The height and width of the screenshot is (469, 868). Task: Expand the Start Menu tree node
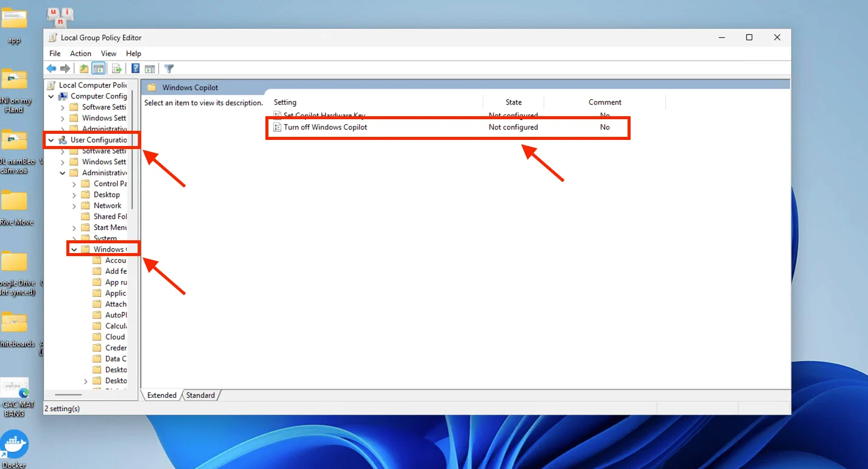(74, 227)
